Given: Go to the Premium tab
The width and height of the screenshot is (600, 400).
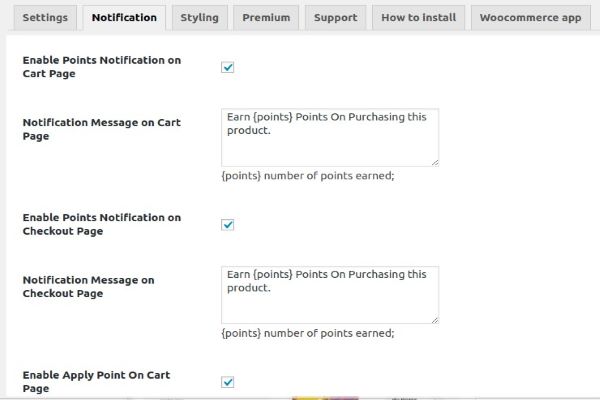Looking at the screenshot, I should click(266, 18).
